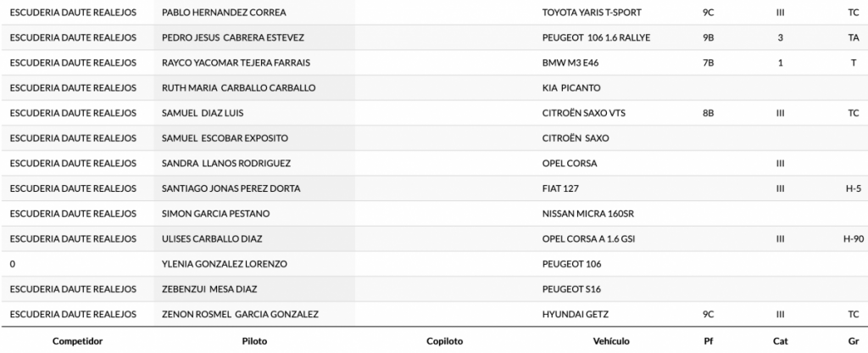Click the Toyota Yaris T-Sport vehicle cell
The width and height of the screenshot is (868, 353).
point(592,13)
